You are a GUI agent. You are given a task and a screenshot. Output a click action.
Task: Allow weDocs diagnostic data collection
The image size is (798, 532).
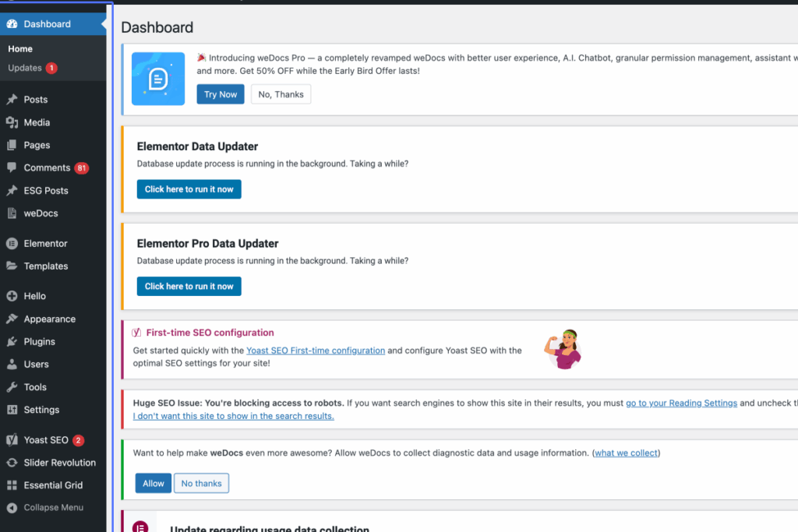[154, 483]
